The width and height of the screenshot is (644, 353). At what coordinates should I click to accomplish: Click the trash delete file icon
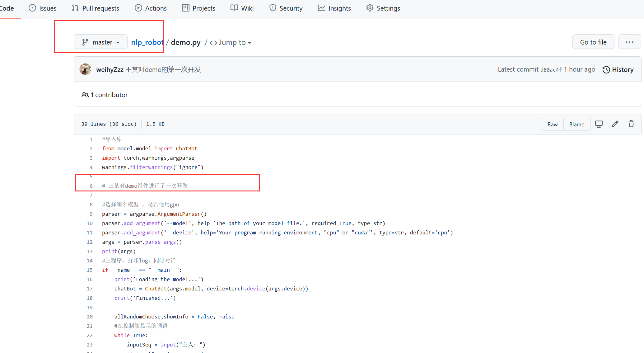click(631, 124)
